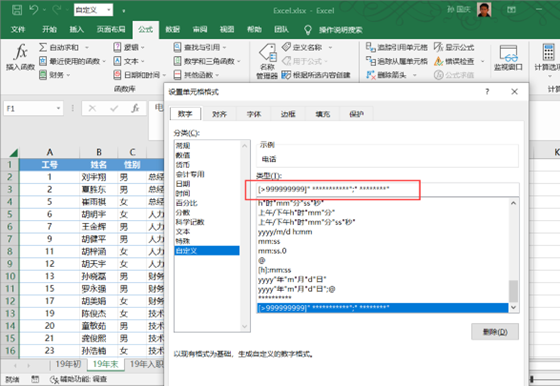This screenshot has height=386, width=560.
Task: Click the AutoSum sigma icon
Action: coord(43,47)
